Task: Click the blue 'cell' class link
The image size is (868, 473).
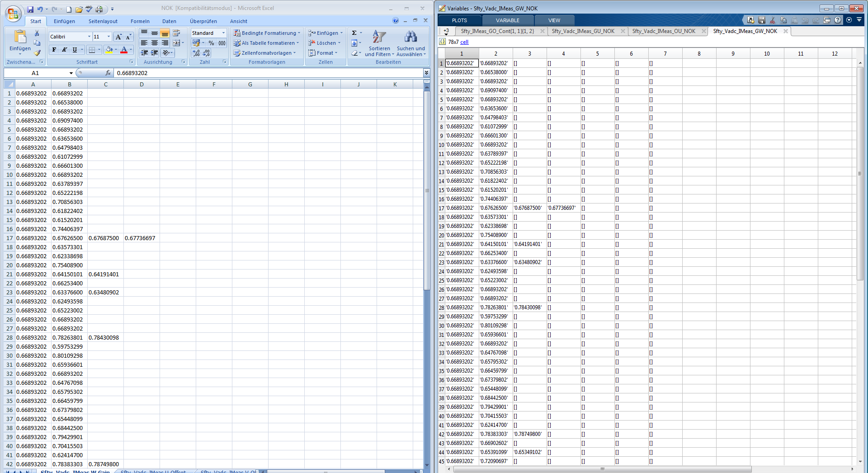Action: point(464,42)
